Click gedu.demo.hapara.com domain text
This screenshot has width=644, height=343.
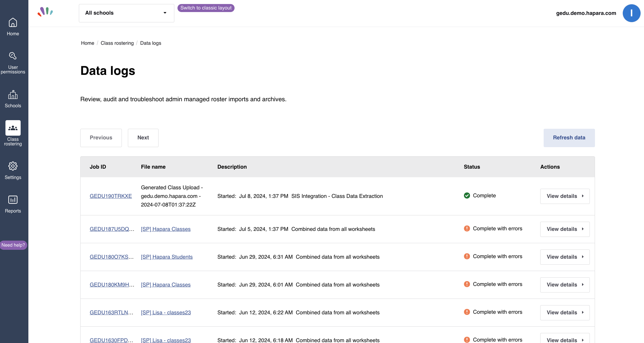click(x=586, y=13)
